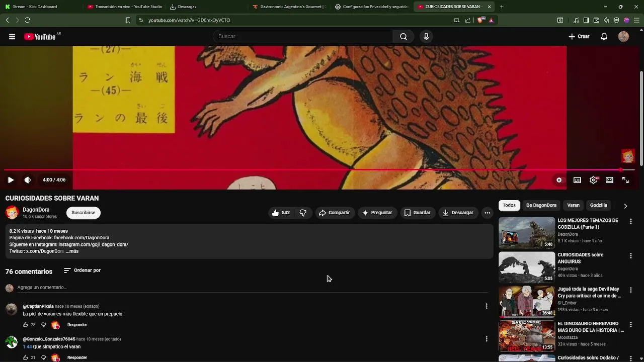
Task: Open options for LOS MEJORES TEMAZOS video
Action: pos(630,221)
